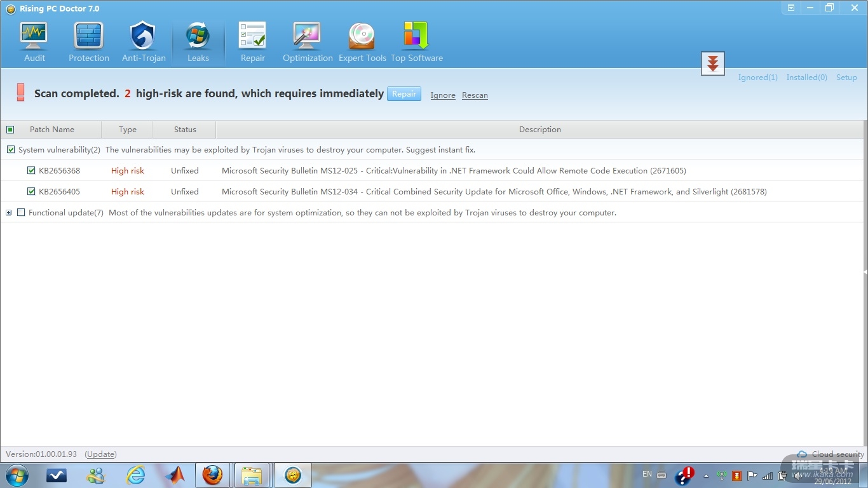Image resolution: width=868 pixels, height=488 pixels.
Task: Launch Internet Explorer from the taskbar
Action: tap(135, 475)
